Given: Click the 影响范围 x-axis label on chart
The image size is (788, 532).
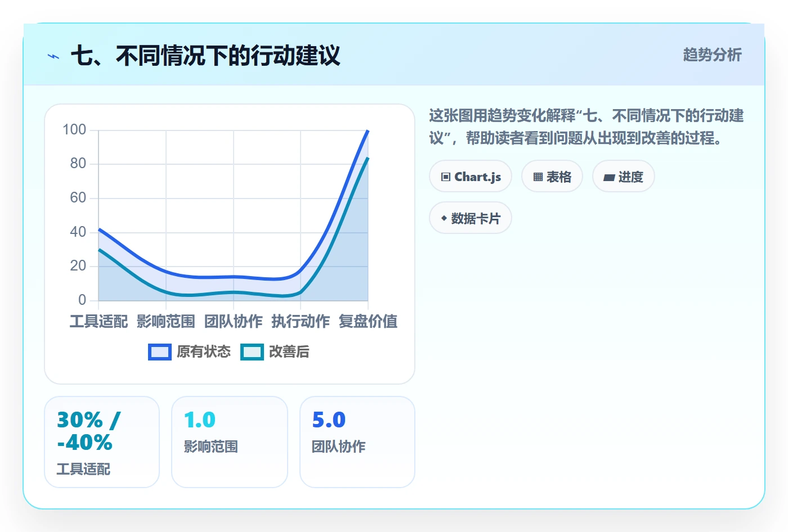Looking at the screenshot, I should click(166, 322).
